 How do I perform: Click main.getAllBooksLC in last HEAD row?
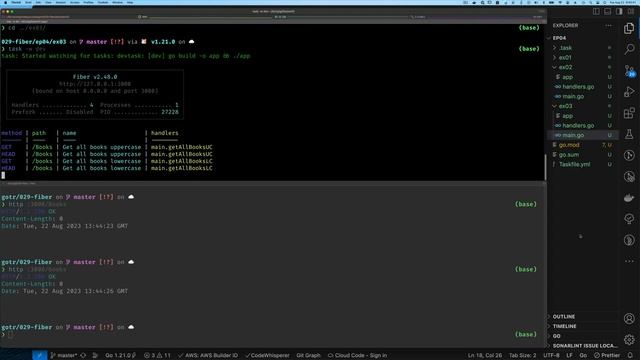182,168
